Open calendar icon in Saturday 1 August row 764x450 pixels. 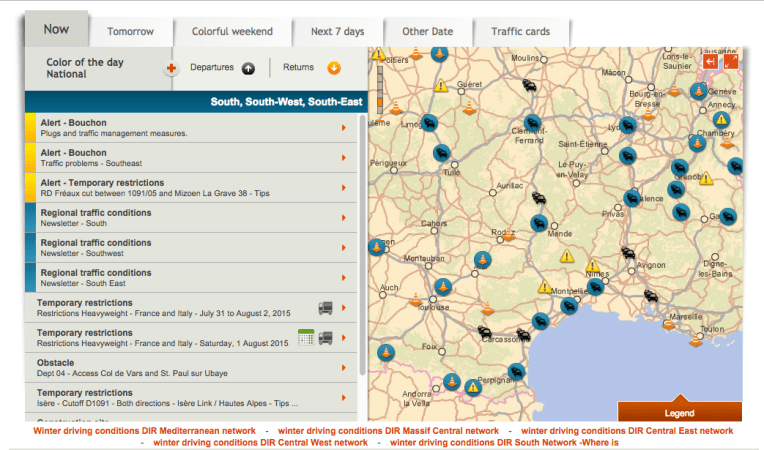306,337
